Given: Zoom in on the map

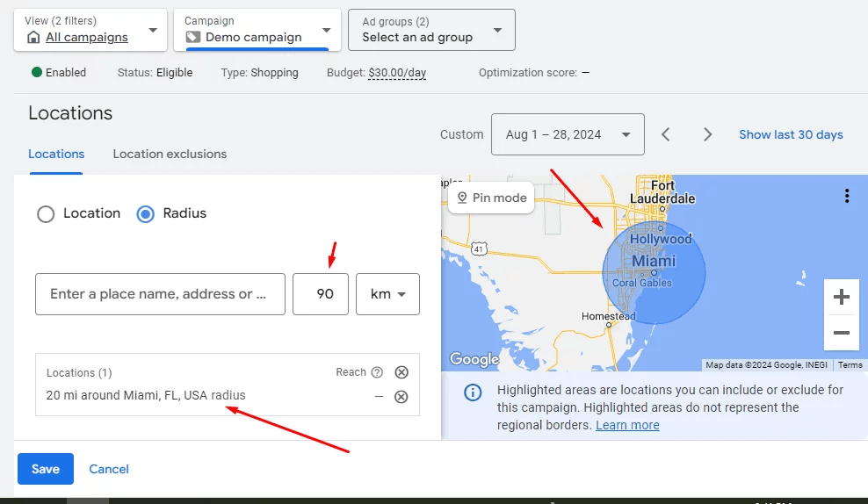Looking at the screenshot, I should point(842,297).
